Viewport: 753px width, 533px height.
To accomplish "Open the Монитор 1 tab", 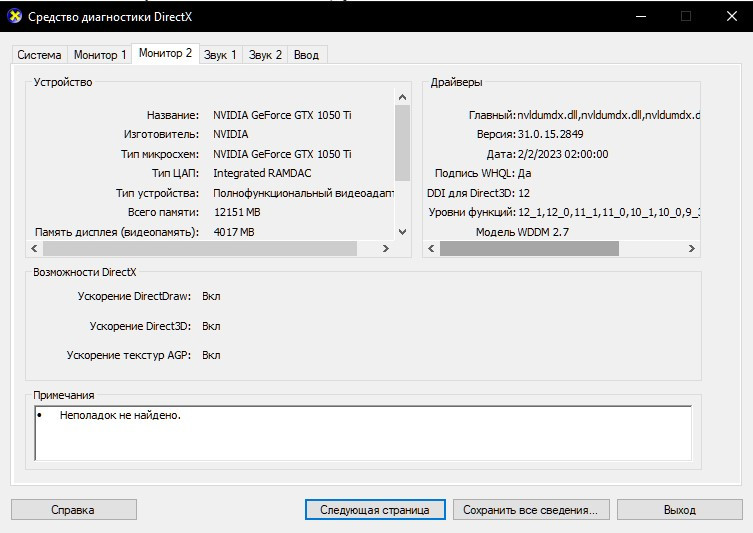I will [100, 55].
